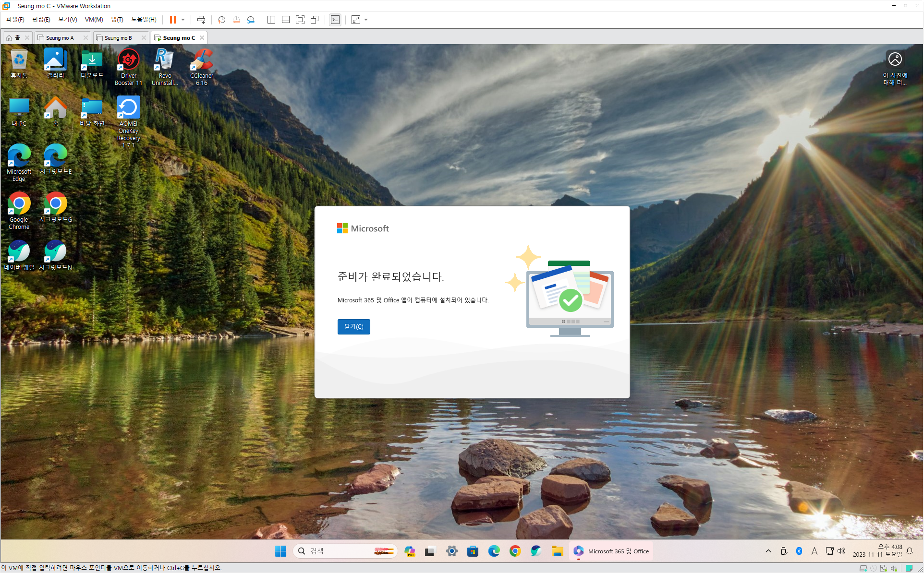
Task: Open CCleaner 6.16 desktop shortcut
Action: coord(202,67)
